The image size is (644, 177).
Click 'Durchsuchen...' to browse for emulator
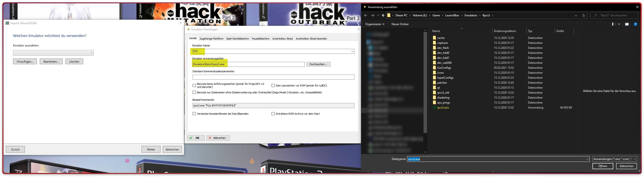pos(318,64)
